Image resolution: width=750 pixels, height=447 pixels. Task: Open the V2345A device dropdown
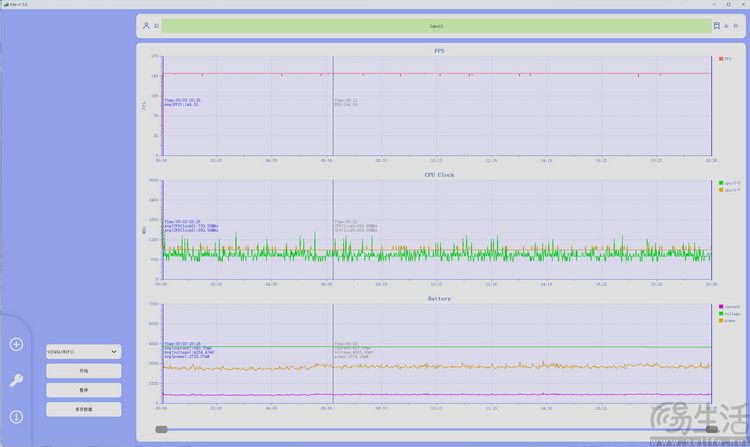click(83, 352)
